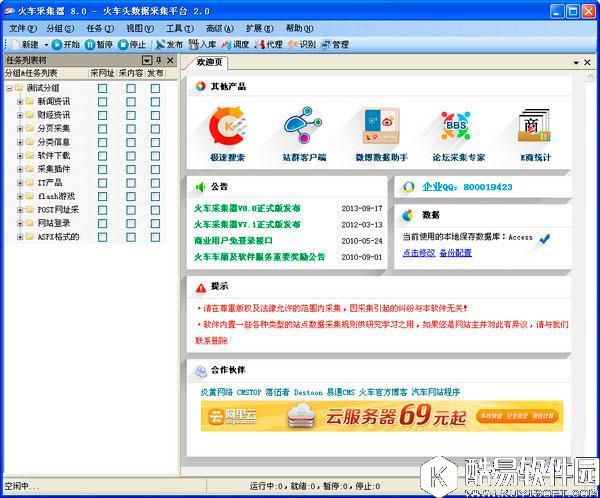Screen dimensions: 600x498
Task: Check 采网址 box for POST网址采
Action: (x=102, y=210)
